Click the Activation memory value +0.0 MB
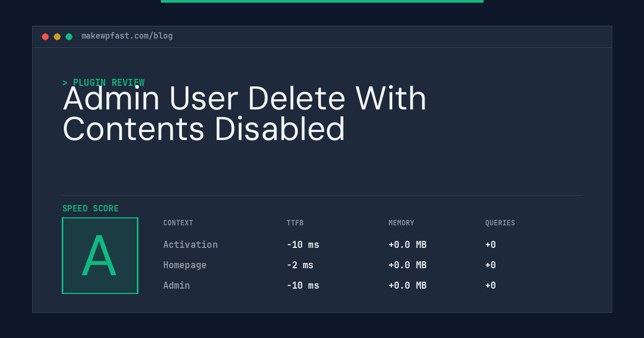The height and width of the screenshot is (338, 644). click(x=407, y=245)
